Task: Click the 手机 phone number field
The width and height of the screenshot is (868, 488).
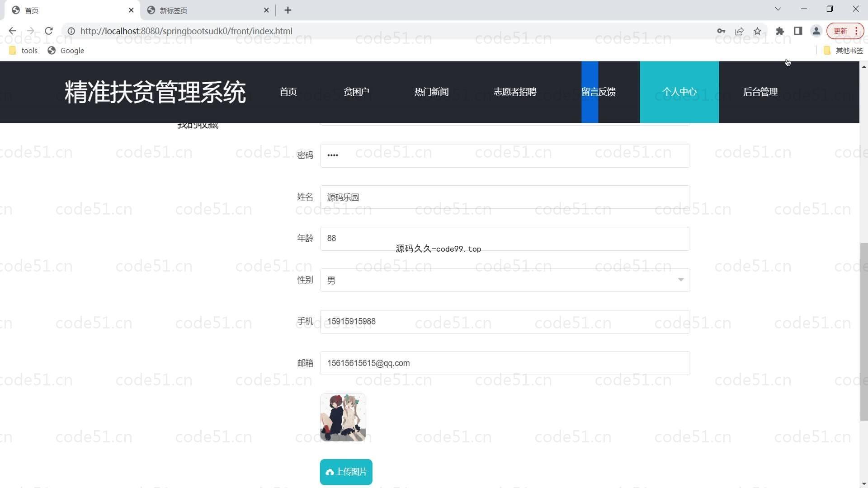Action: coord(505,322)
